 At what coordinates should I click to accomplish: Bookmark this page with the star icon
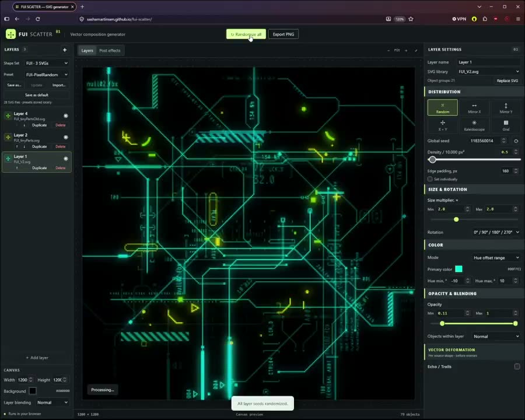(411, 19)
